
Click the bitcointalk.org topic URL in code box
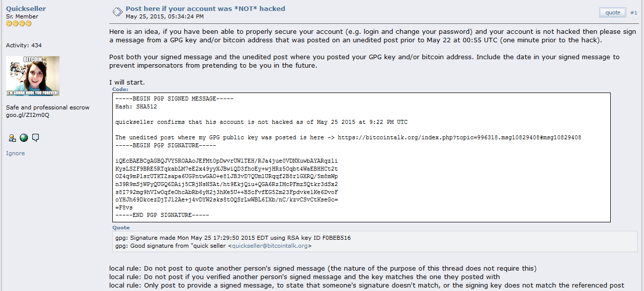pos(460,137)
